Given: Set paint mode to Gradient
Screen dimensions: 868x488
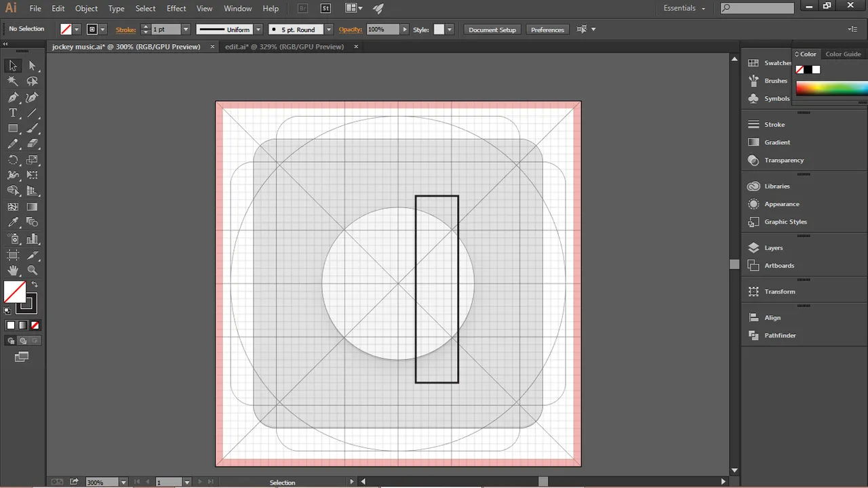Looking at the screenshot, I should coord(23,325).
